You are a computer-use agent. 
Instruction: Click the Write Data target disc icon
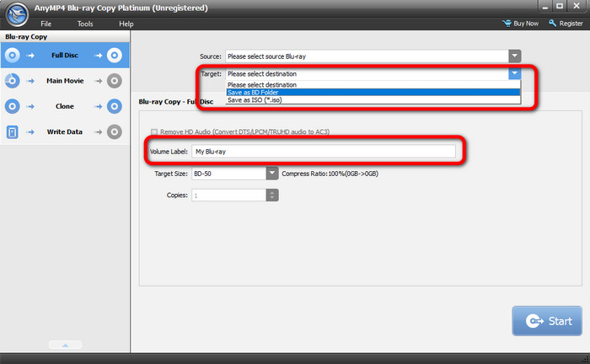[x=115, y=132]
